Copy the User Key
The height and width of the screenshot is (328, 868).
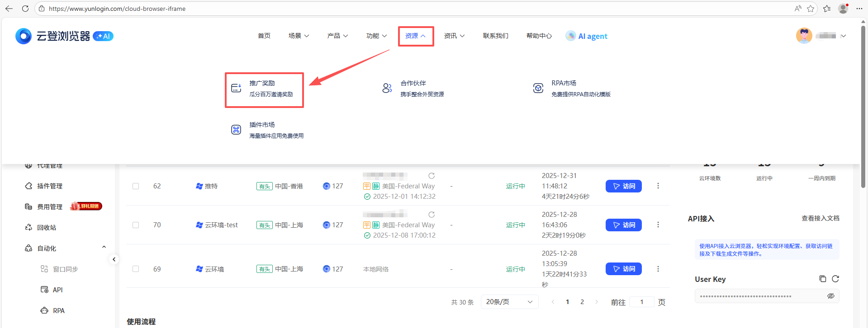pyautogui.click(x=823, y=279)
